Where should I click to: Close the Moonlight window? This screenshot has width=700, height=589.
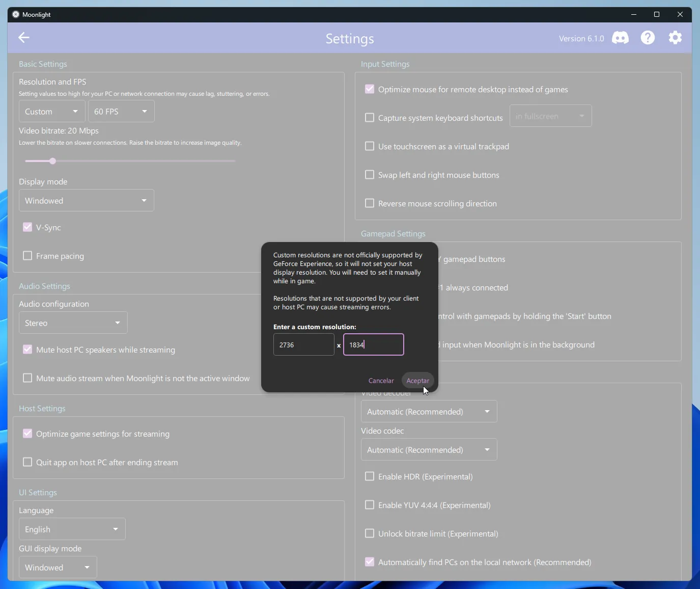(680, 14)
